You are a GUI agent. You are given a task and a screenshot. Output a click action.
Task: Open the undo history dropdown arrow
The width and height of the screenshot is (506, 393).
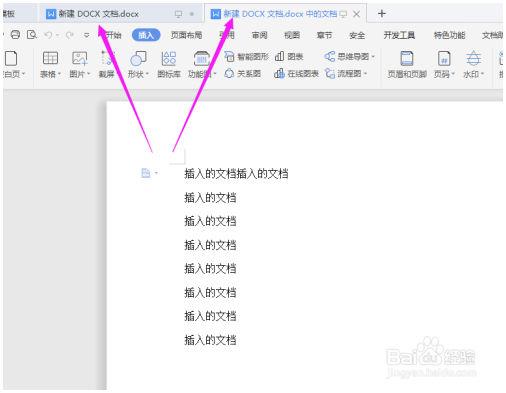click(x=57, y=35)
